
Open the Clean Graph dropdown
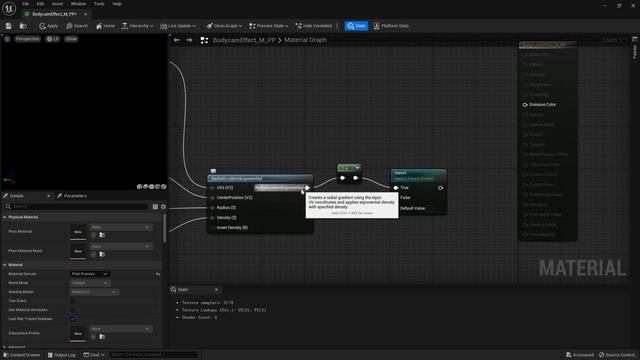pyautogui.click(x=224, y=26)
